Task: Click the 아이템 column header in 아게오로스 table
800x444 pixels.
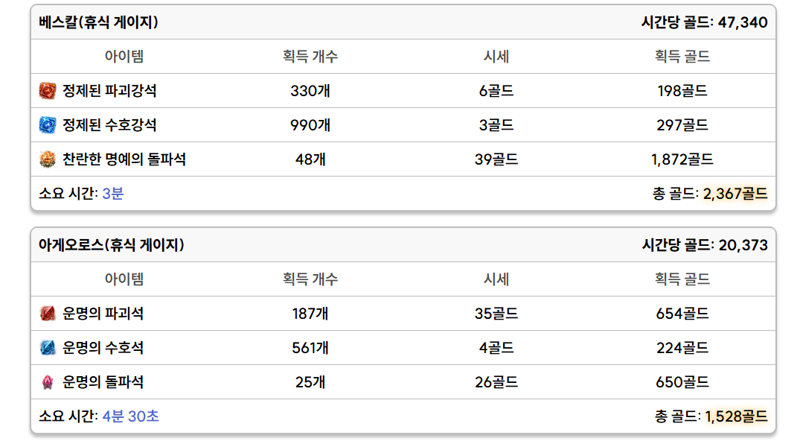Action: tap(124, 279)
